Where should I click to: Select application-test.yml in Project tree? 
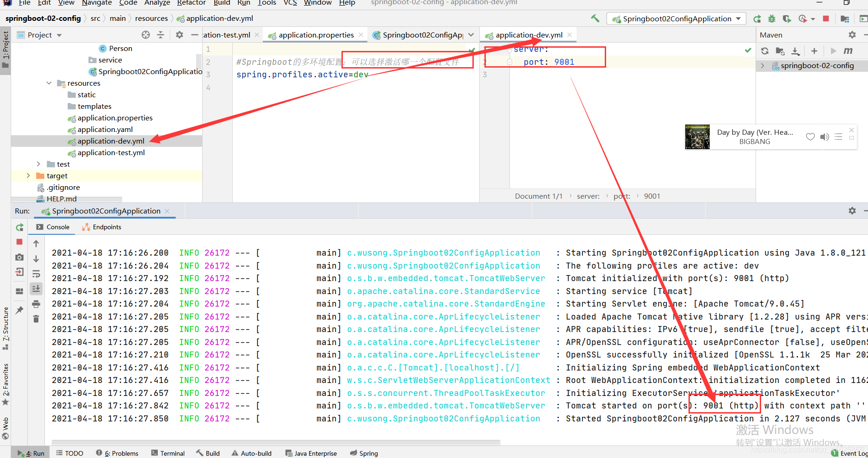tap(111, 153)
